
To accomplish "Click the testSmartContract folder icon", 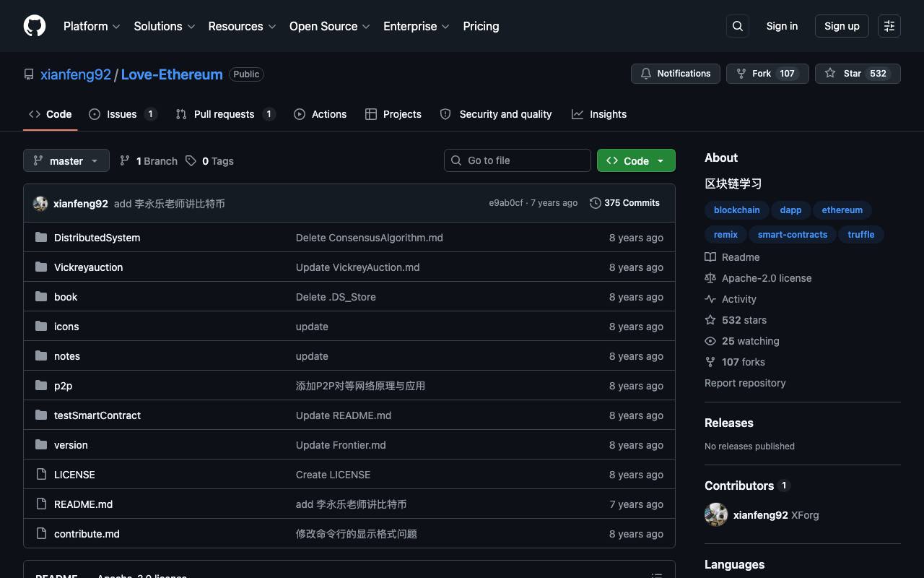I will point(41,415).
